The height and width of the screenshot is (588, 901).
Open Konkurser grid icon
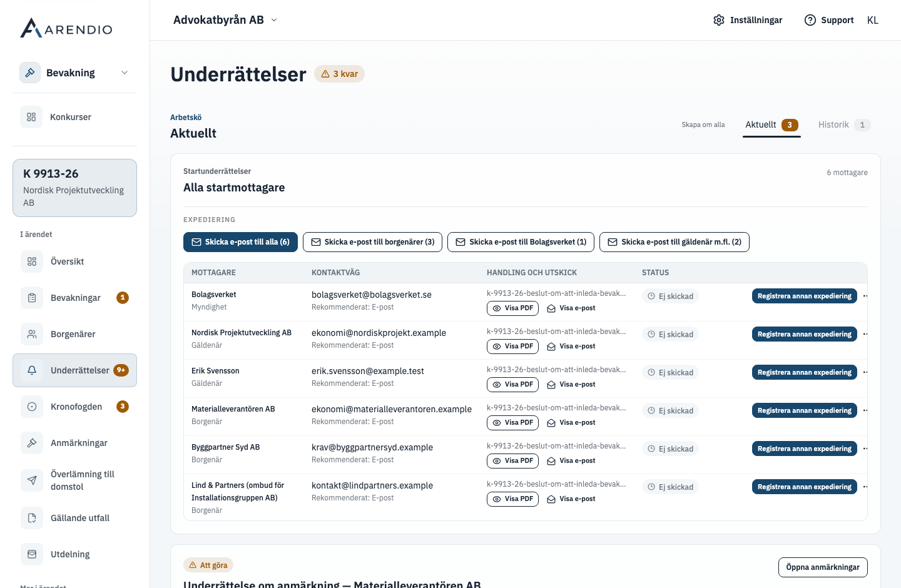pos(31,117)
